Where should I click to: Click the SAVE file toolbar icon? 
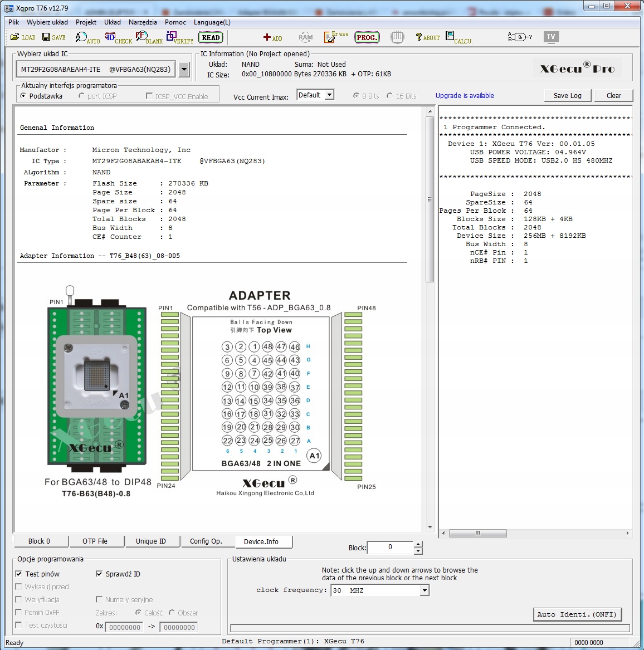[54, 37]
